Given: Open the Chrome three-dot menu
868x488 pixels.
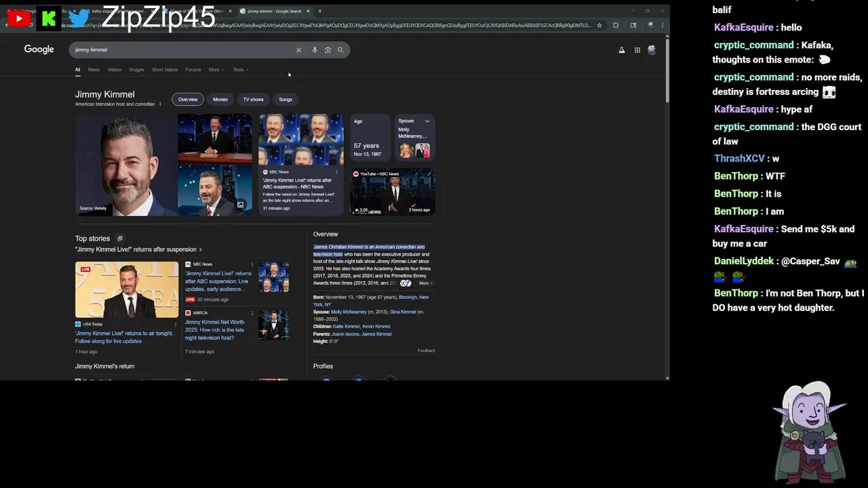Looking at the screenshot, I should 663,25.
